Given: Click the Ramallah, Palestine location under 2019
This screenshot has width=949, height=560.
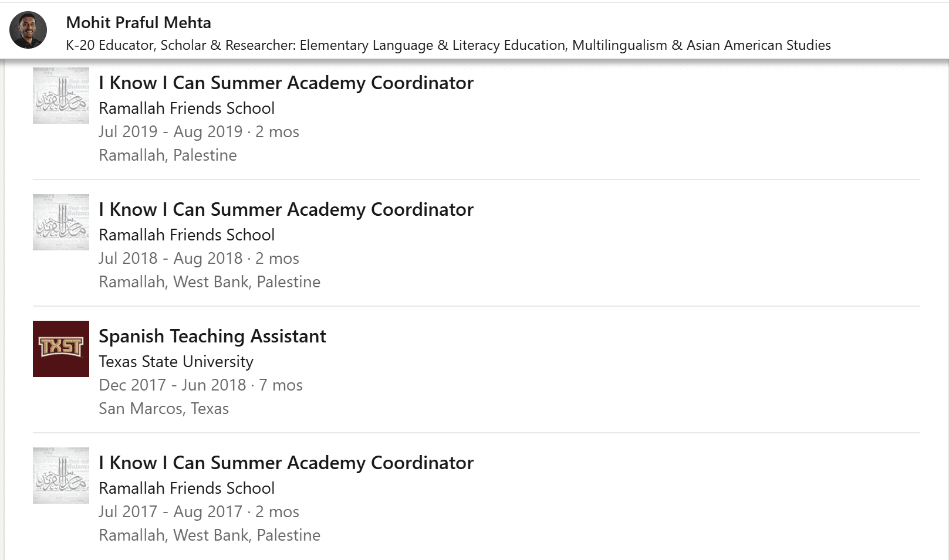Looking at the screenshot, I should pos(168,155).
